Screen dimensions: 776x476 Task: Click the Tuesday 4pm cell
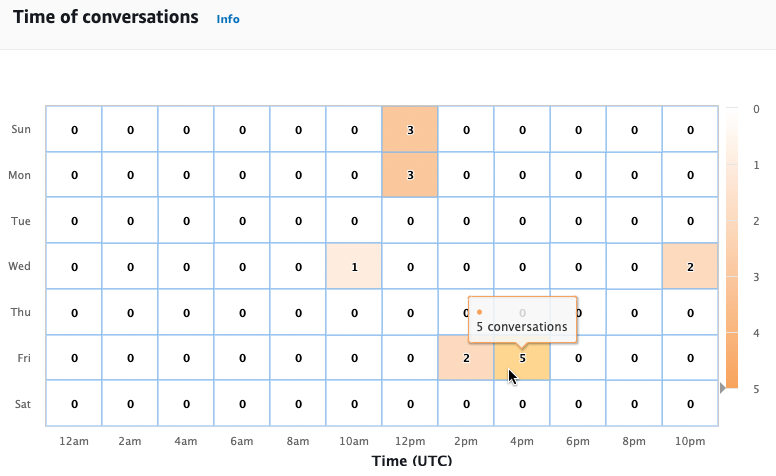tap(522, 221)
